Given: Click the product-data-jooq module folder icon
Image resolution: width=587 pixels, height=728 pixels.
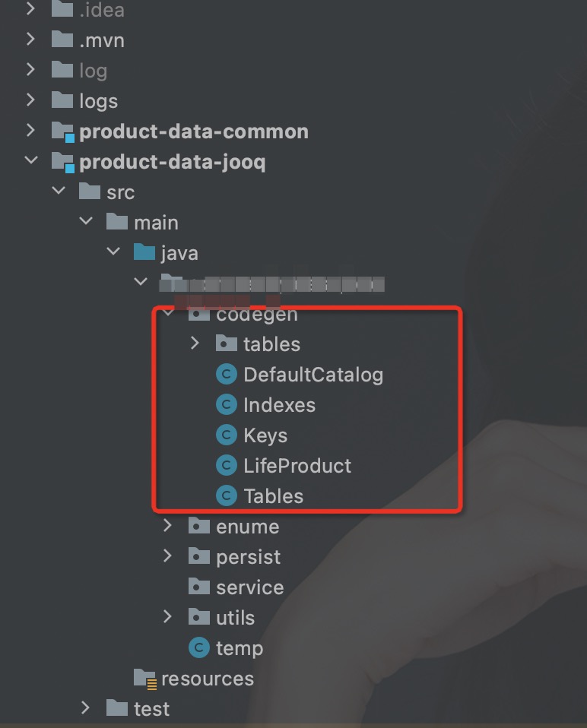Looking at the screenshot, I should click(x=64, y=160).
